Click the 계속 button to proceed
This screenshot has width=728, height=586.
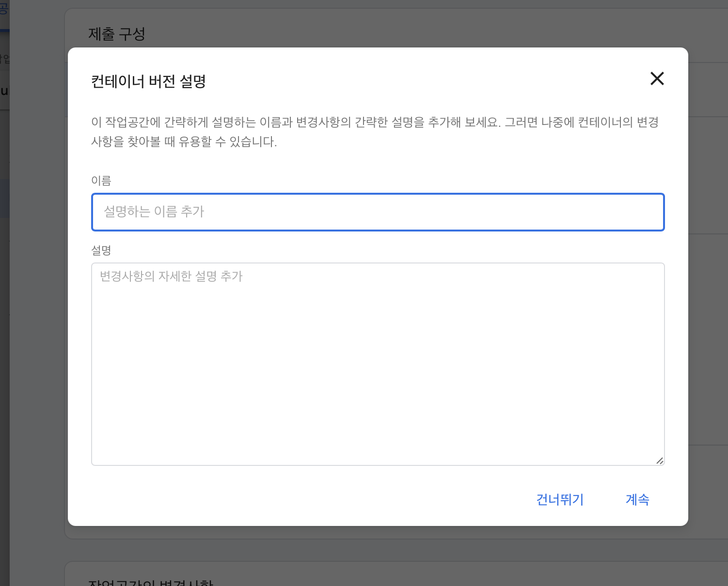637,500
